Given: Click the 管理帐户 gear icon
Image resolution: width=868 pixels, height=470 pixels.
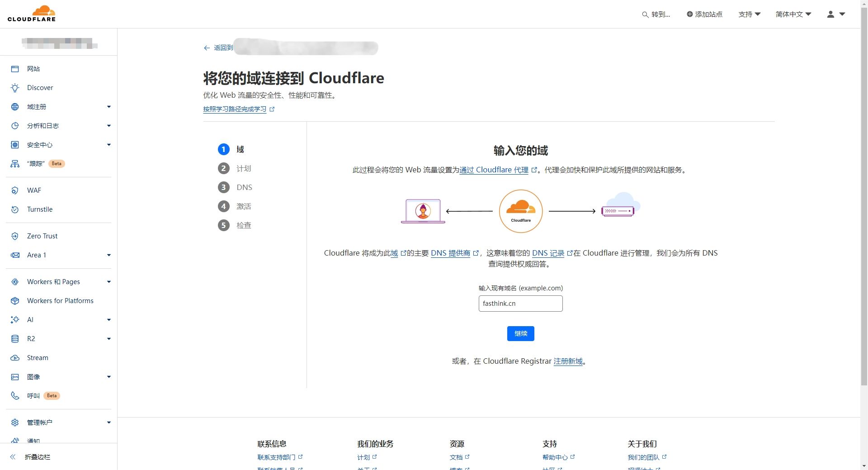Looking at the screenshot, I should 15,423.
